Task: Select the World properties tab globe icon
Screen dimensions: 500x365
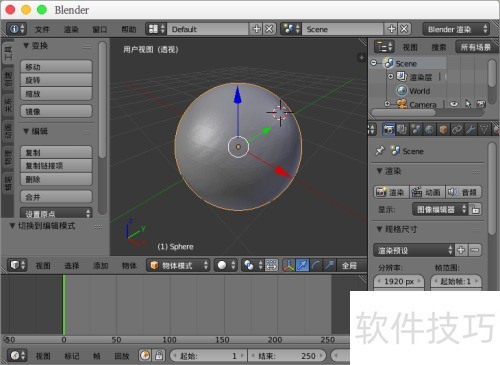Action: (x=429, y=129)
